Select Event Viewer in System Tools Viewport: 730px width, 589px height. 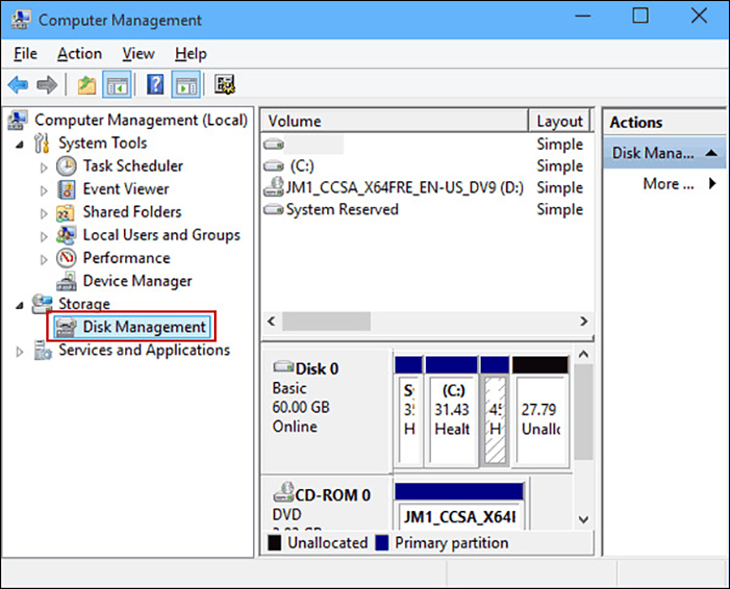coord(125,189)
